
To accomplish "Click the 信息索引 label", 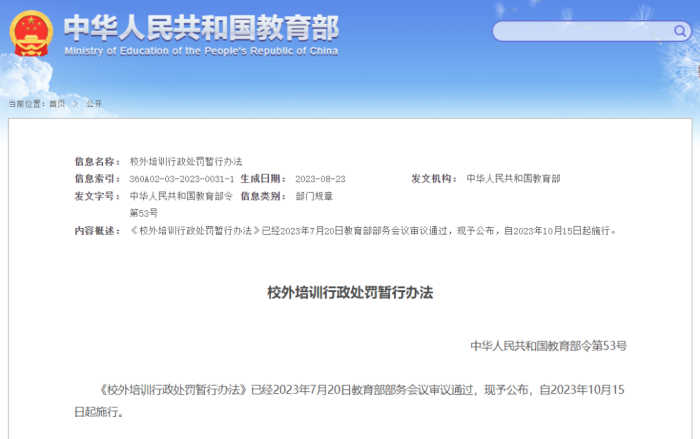I will click(x=97, y=179).
